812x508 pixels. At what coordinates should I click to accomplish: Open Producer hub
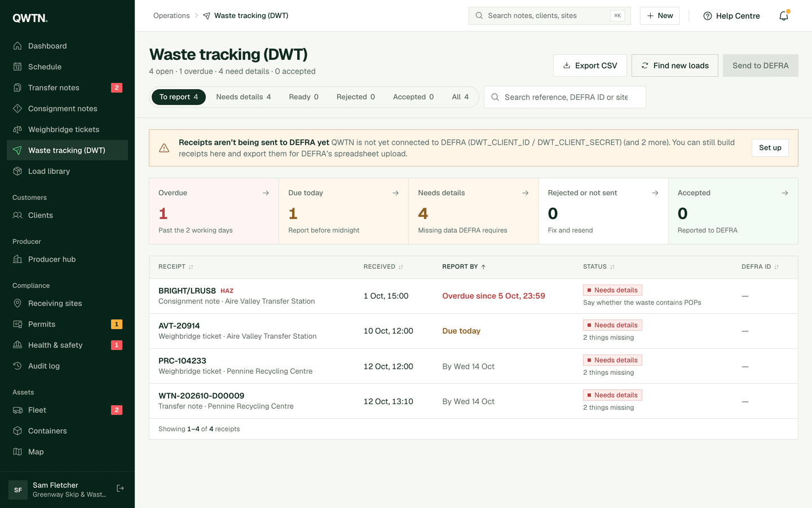[67, 259]
